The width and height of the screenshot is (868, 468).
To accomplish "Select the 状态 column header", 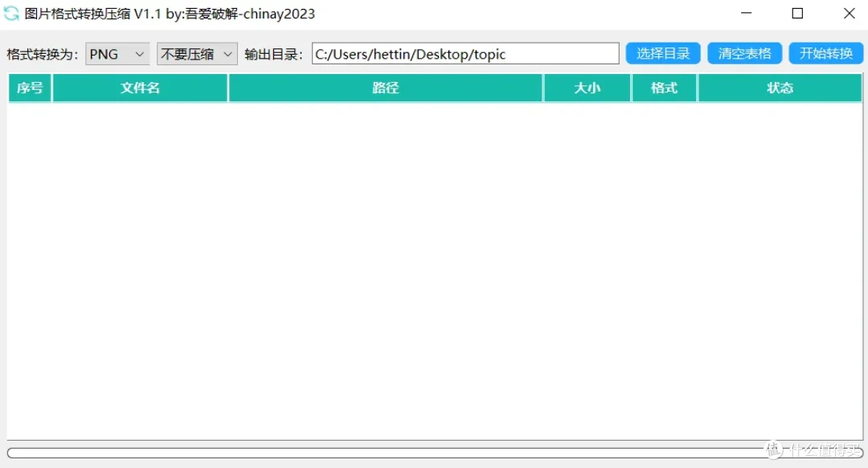I will (x=780, y=88).
